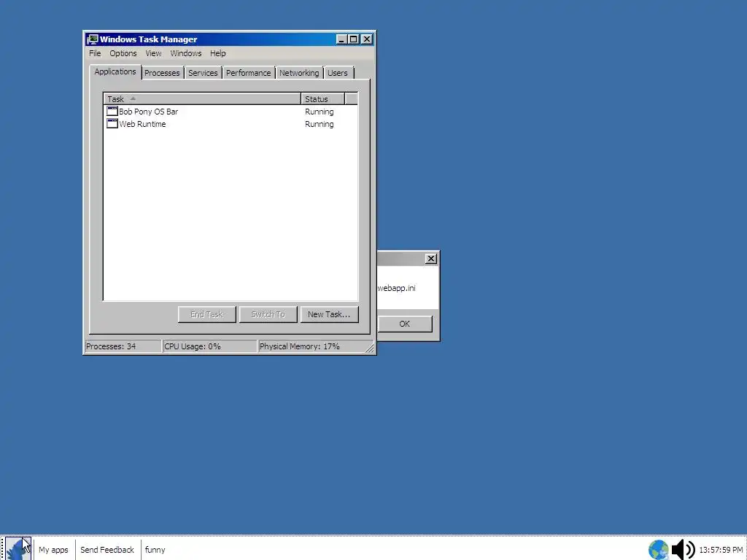Click Running status of Bob Pony OS Bar
Screen dimensions: 747x560
click(x=320, y=112)
